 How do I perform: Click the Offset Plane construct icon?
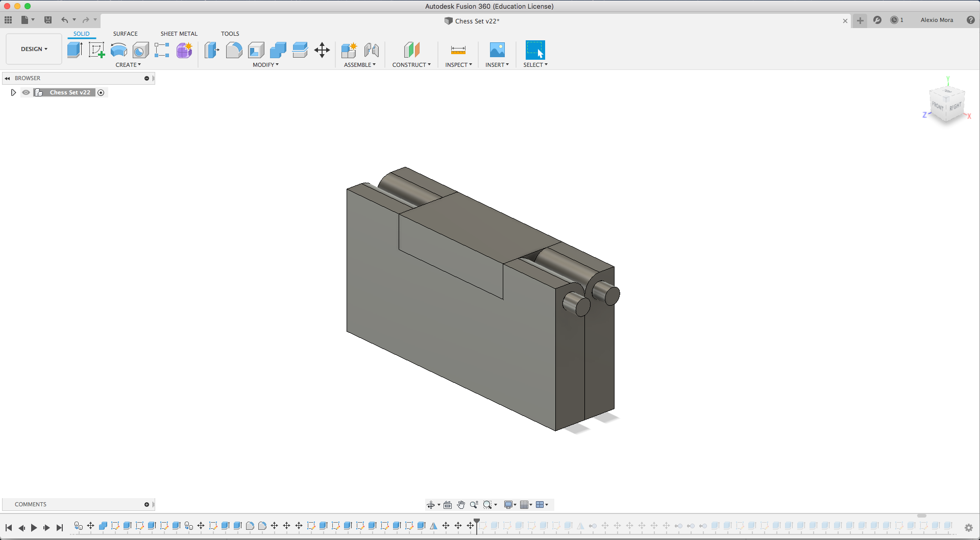click(411, 50)
